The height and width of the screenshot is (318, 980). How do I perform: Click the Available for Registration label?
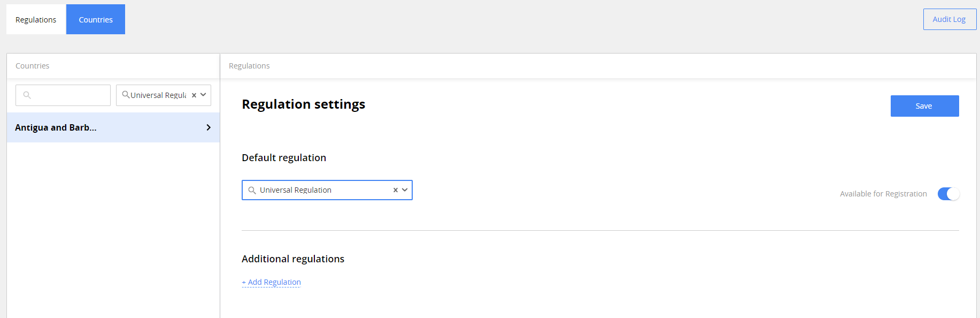(x=883, y=194)
